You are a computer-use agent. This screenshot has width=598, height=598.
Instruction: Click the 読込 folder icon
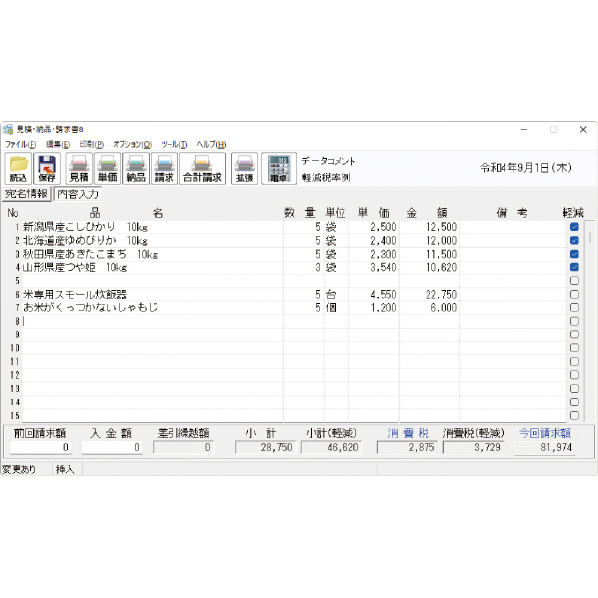18,169
